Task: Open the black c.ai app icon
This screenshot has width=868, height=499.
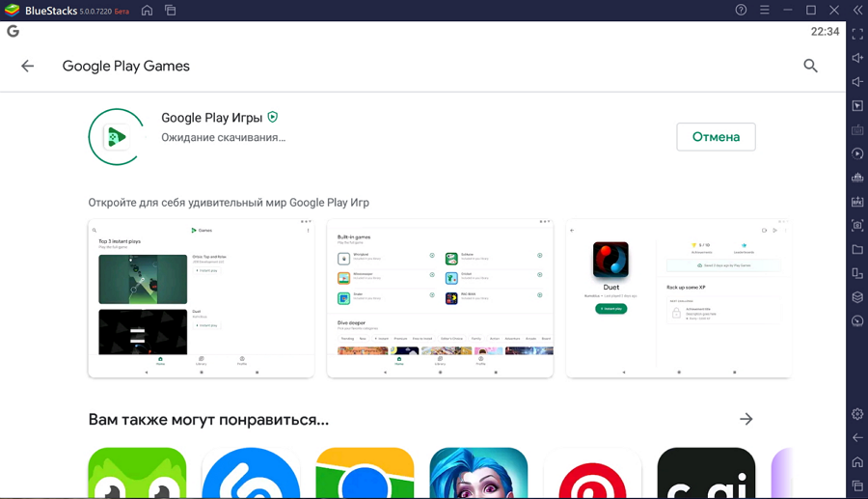Action: pos(706,473)
